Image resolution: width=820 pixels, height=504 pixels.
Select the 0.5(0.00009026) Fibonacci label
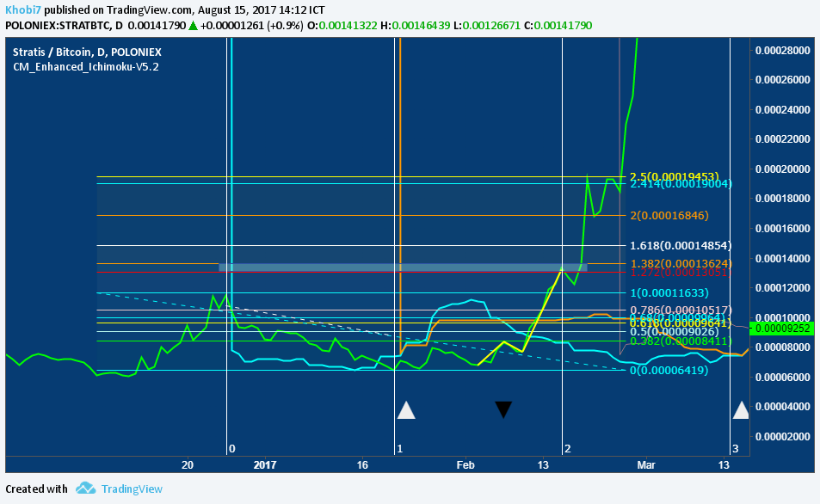click(674, 331)
